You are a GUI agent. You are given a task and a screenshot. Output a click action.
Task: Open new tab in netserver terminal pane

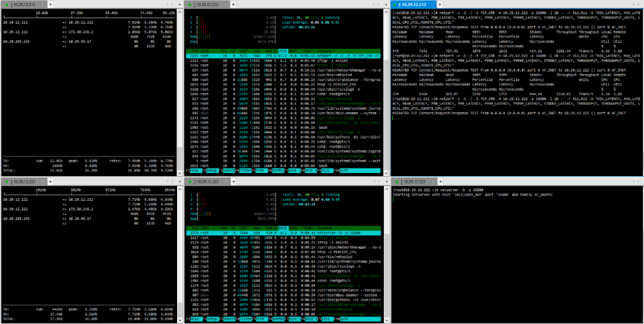(439, 182)
